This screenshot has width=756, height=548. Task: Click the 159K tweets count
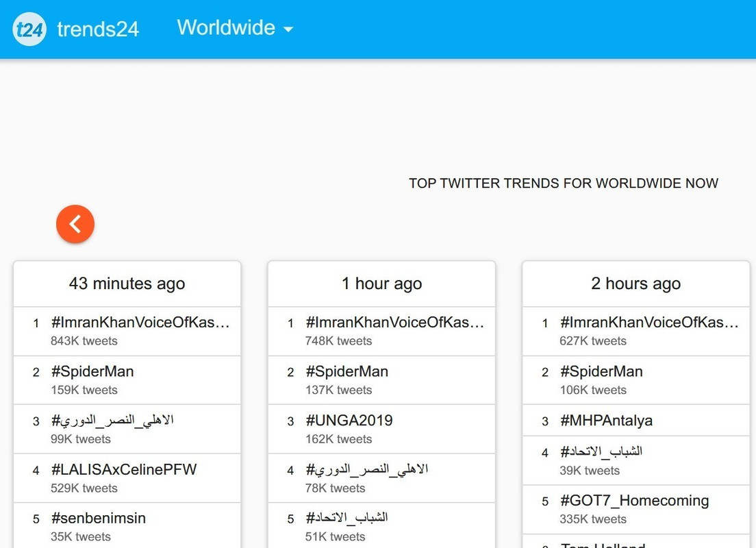tap(84, 390)
